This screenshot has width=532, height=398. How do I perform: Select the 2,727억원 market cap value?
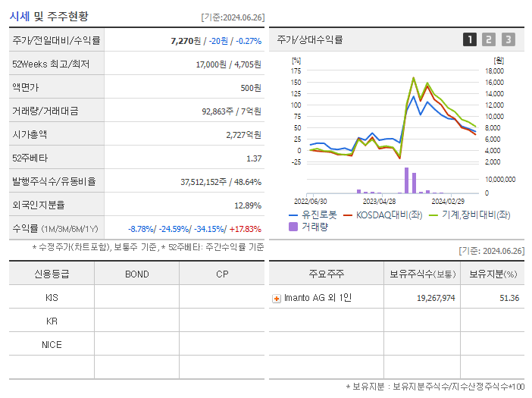pos(243,135)
